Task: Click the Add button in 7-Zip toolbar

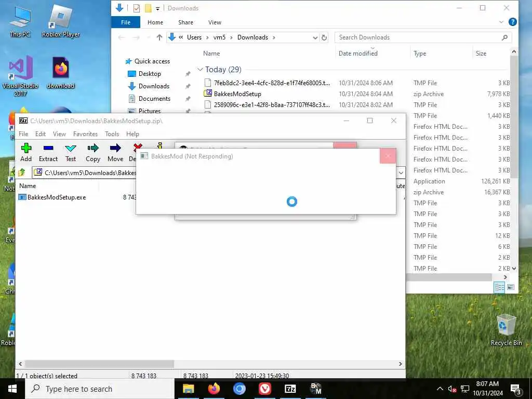Action: (26, 152)
